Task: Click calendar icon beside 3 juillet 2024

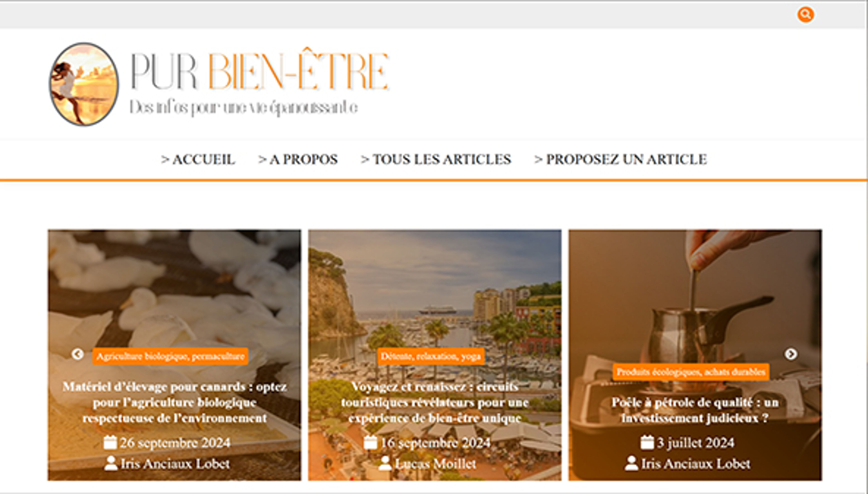Action: [x=647, y=442]
